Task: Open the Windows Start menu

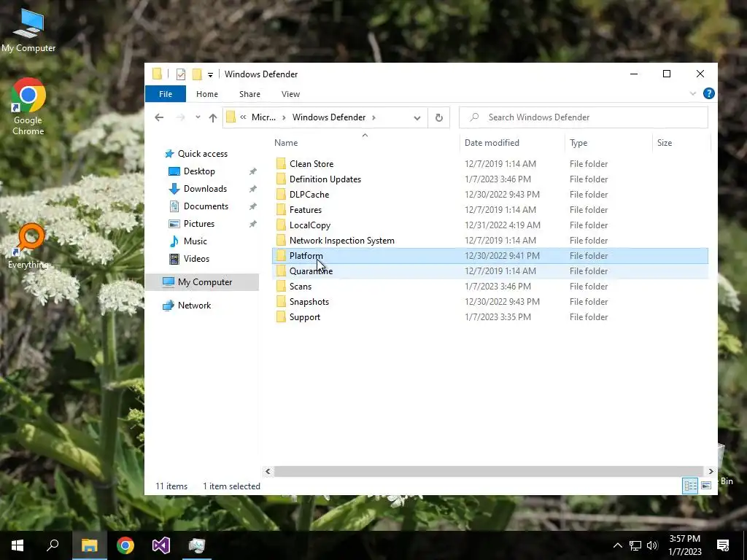Action: [x=18, y=545]
